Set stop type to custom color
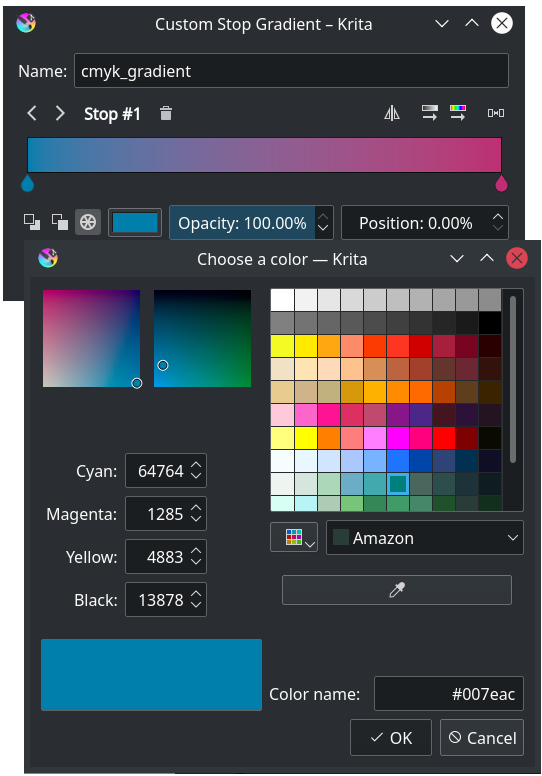Viewport: 542px width, 776px height. [88, 222]
